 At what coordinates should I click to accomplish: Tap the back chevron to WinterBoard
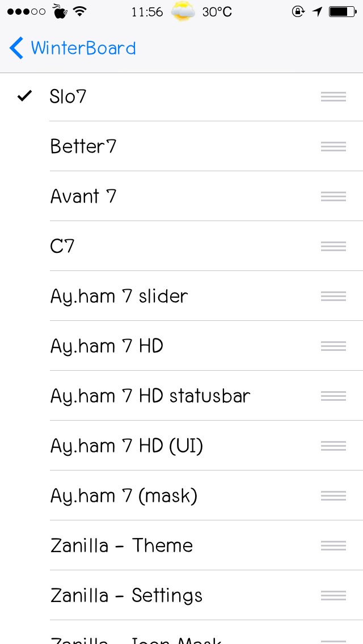tap(16, 48)
